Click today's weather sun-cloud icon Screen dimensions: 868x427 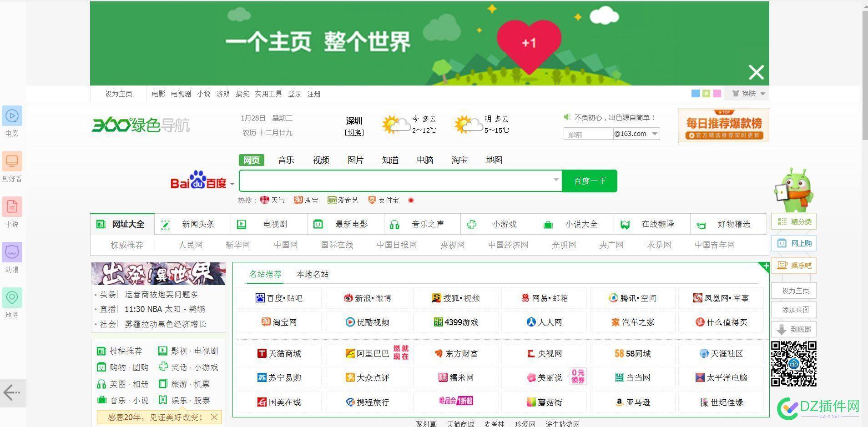[x=395, y=124]
